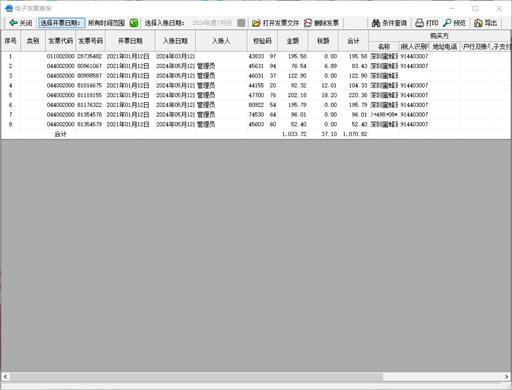
Task: Export data with 导出 icon
Action: (x=485, y=23)
